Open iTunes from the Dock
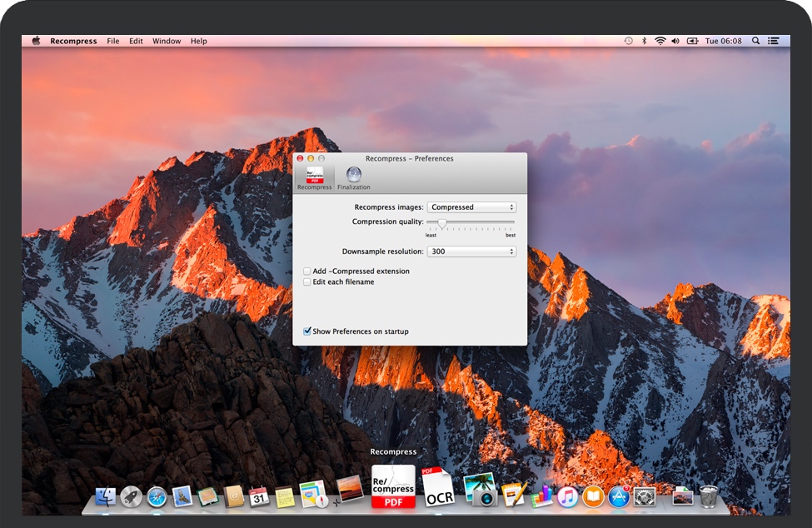Image resolution: width=812 pixels, height=528 pixels. click(567, 497)
